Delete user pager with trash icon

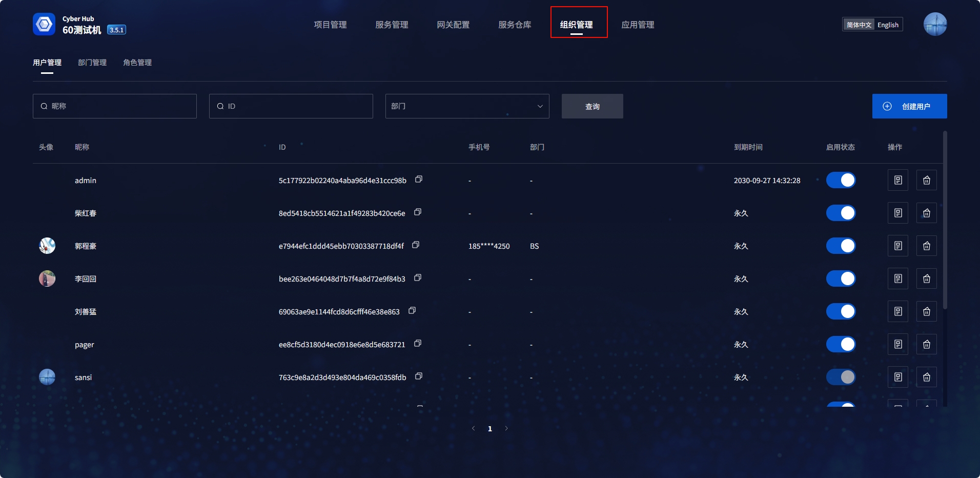coord(926,344)
